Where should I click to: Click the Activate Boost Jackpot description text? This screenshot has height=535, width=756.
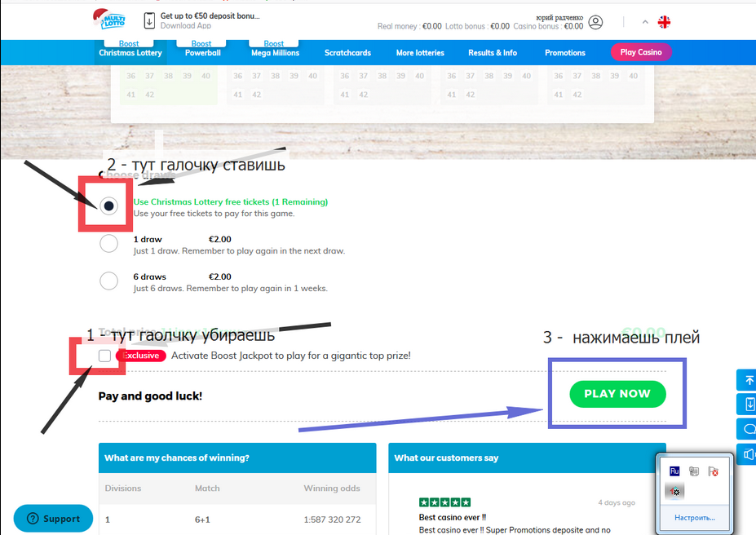290,356
